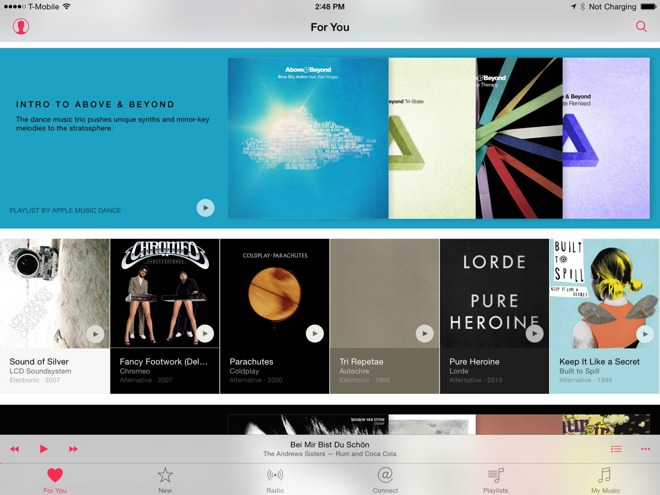Play the Intro to Above & Beyond playlist
This screenshot has height=495, width=660.
(205, 208)
